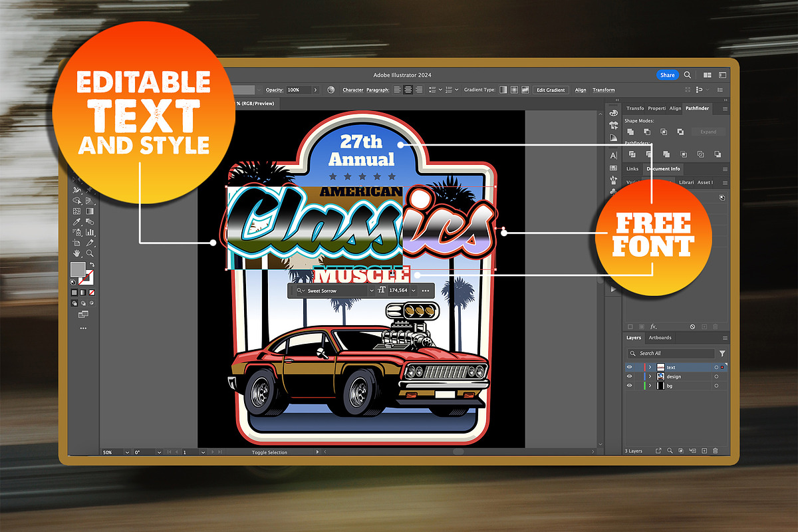Switch to the Align panel tab
Screen dimensions: 798x532
[675, 108]
